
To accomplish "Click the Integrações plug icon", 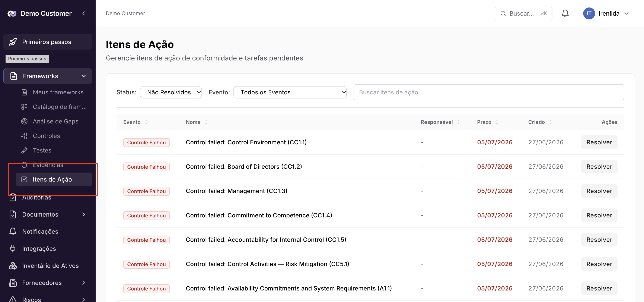I will pyautogui.click(x=13, y=248).
